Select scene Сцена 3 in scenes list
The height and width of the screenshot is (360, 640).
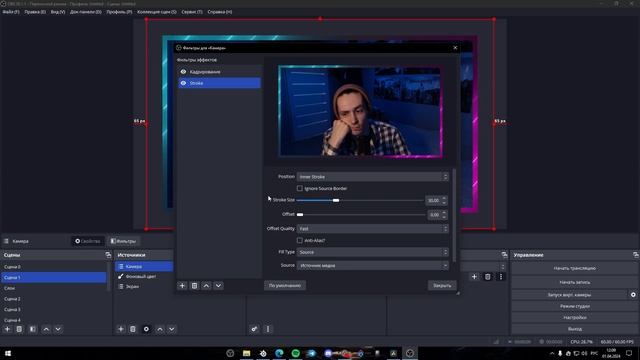[53, 309]
